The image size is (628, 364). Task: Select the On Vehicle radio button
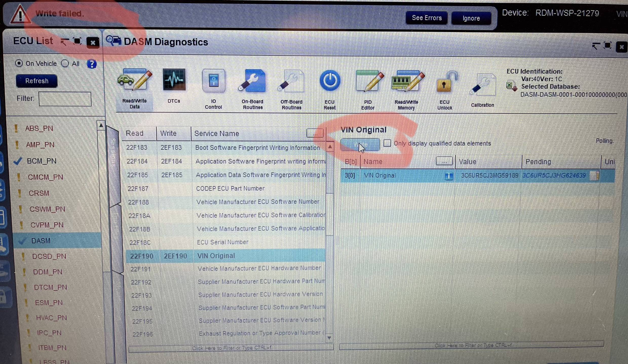click(x=19, y=63)
